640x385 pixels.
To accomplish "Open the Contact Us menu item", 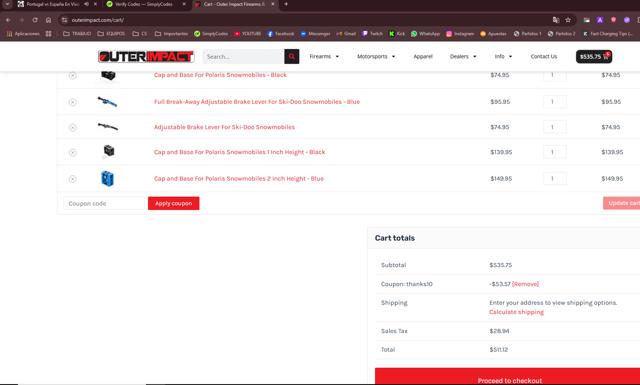I will click(x=544, y=56).
